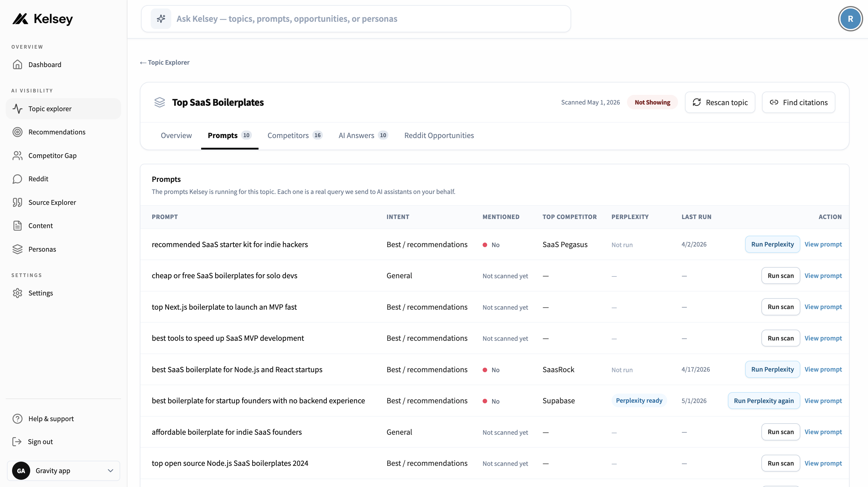Click the Content document icon
The height and width of the screenshot is (487, 868).
18,225
